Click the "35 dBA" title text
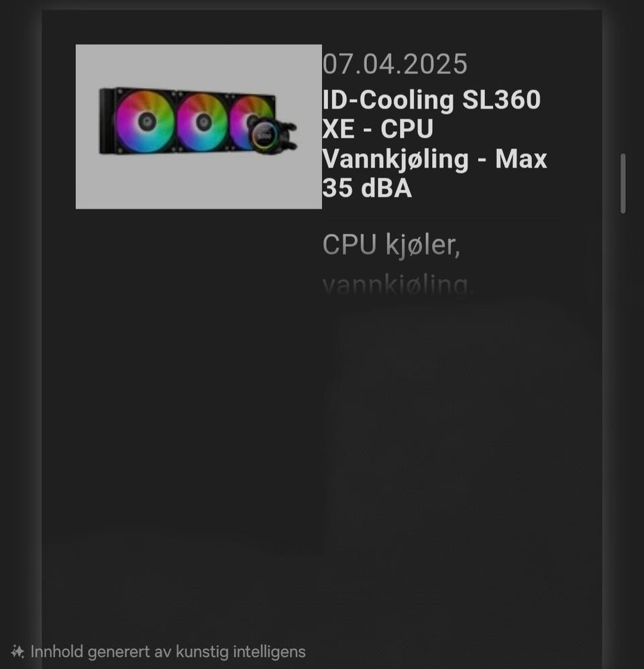Viewport: 644px width, 669px height. point(367,188)
